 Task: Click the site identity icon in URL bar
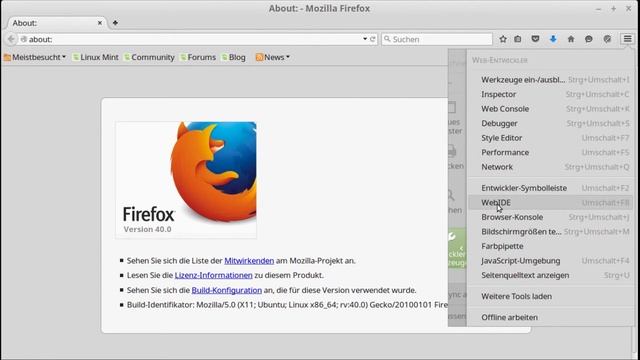tap(24, 39)
